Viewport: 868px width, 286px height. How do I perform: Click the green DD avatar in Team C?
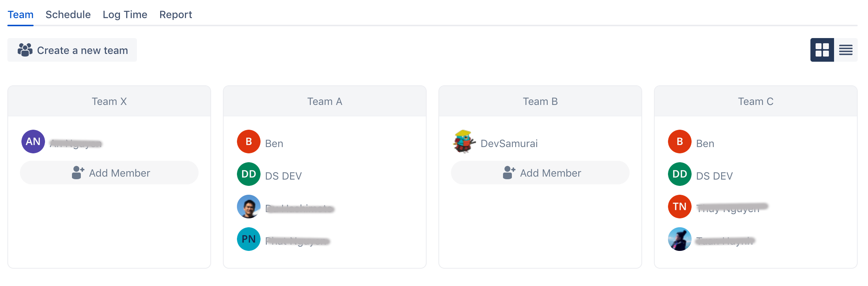(x=680, y=174)
